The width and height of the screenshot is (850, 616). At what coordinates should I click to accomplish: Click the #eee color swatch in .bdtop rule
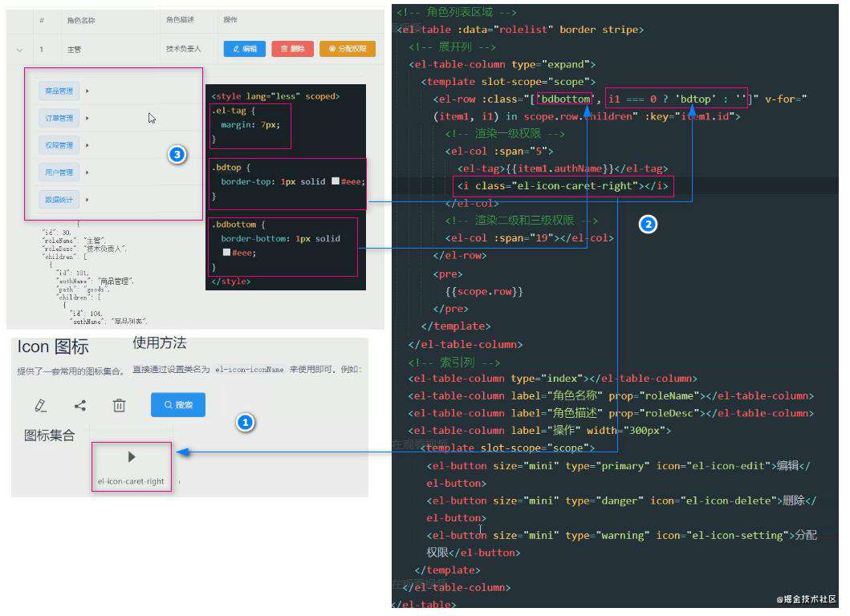click(336, 181)
